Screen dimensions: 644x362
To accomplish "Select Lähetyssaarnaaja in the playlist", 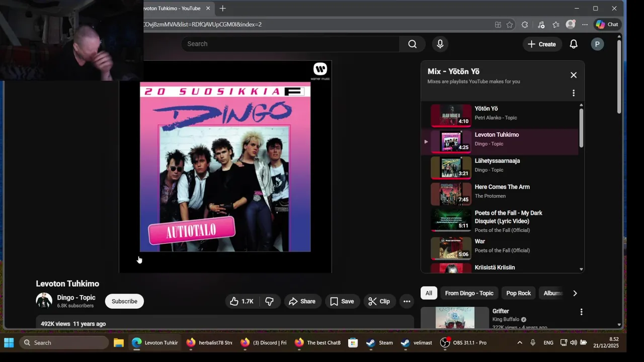I will (x=500, y=168).
